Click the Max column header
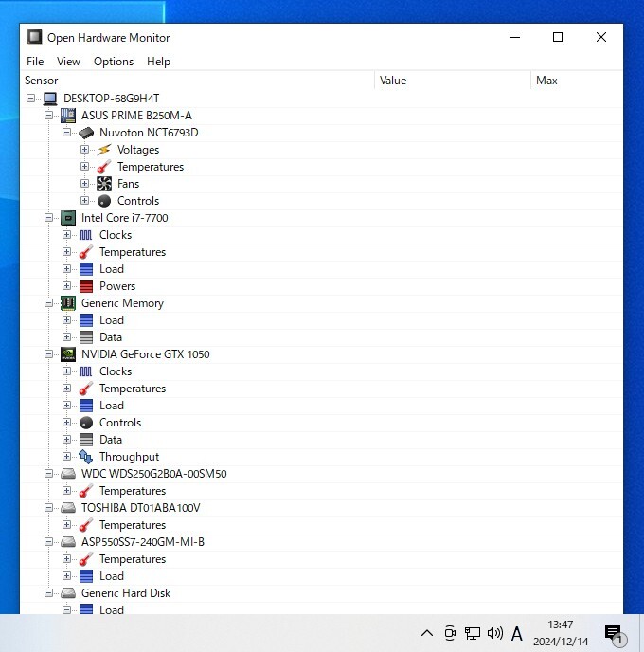 pyautogui.click(x=577, y=81)
